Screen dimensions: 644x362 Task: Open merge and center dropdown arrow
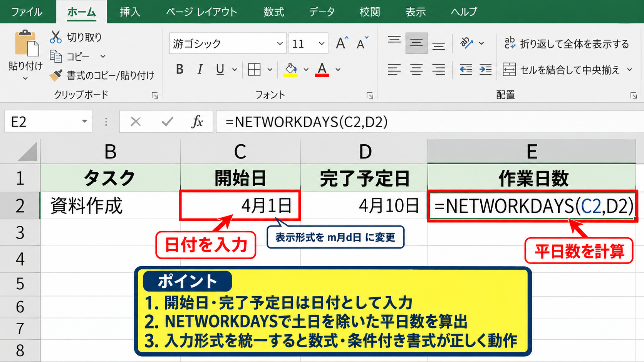[x=630, y=70]
